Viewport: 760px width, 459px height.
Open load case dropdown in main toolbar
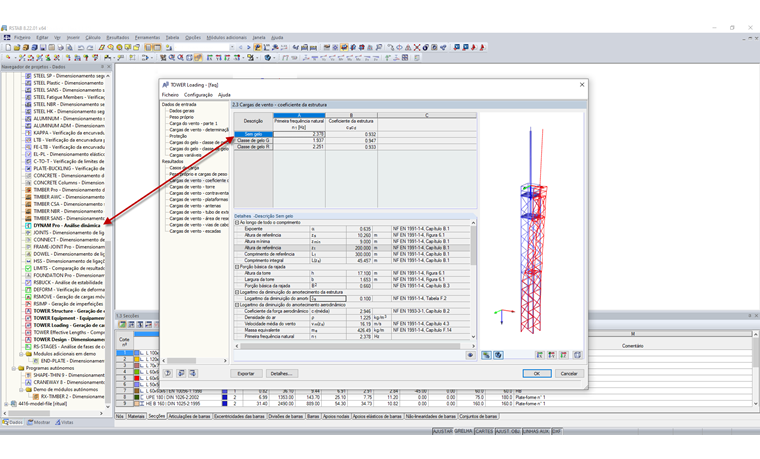click(x=232, y=47)
